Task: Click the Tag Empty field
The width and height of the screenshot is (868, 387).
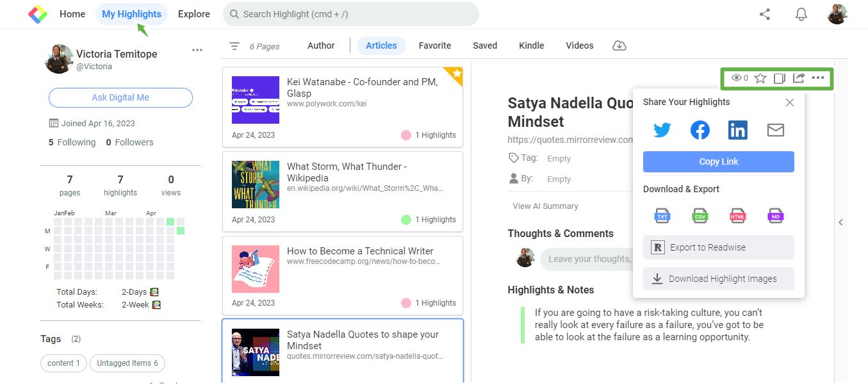Action: [559, 159]
